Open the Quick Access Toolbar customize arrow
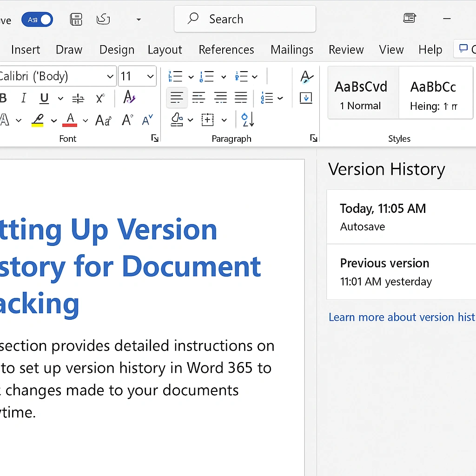The width and height of the screenshot is (476, 476). click(x=139, y=20)
